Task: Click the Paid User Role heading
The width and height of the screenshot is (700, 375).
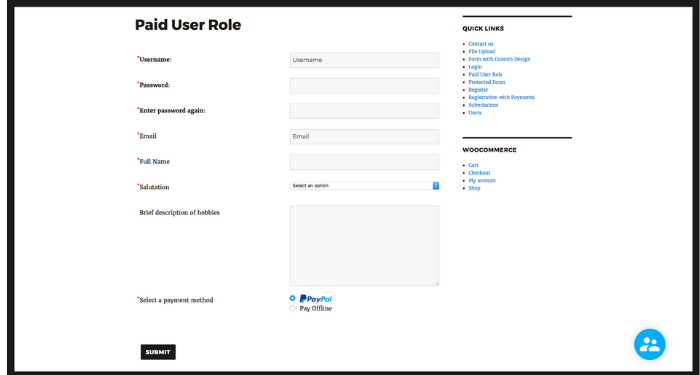Action: [188, 25]
